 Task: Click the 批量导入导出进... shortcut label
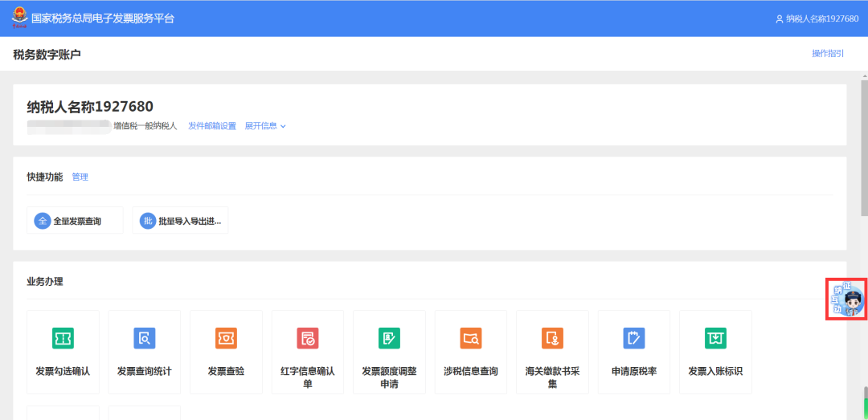[x=190, y=222]
